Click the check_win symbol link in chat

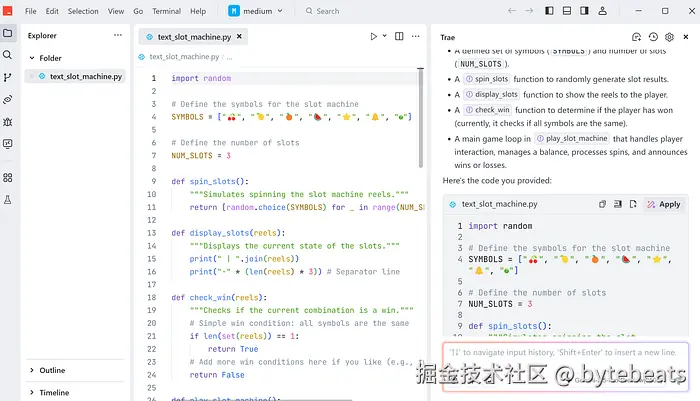(x=487, y=110)
